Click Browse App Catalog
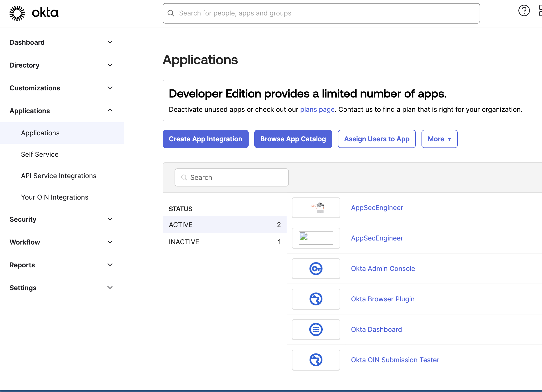The height and width of the screenshot is (392, 542). (x=293, y=139)
